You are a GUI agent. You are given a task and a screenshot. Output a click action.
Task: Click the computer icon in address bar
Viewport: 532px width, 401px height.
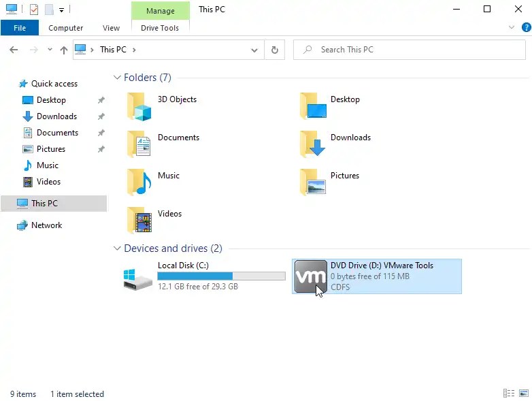pos(80,49)
